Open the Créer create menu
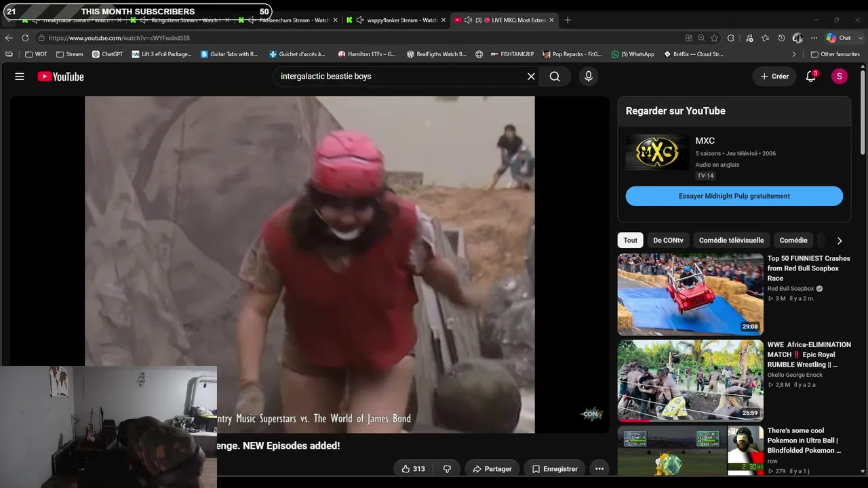 (x=774, y=77)
